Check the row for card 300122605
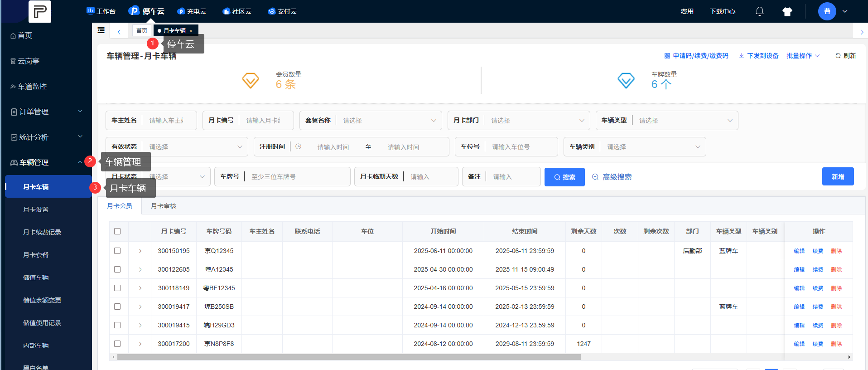 117,269
